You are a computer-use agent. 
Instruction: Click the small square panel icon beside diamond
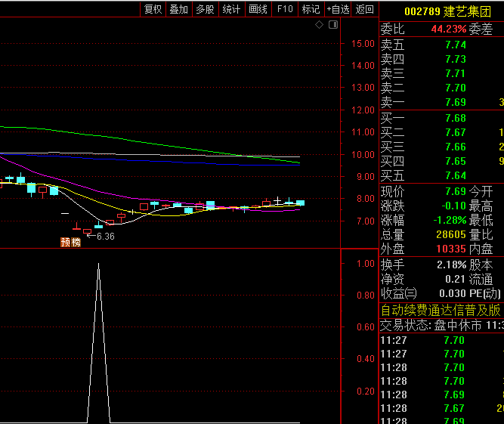(331, 25)
